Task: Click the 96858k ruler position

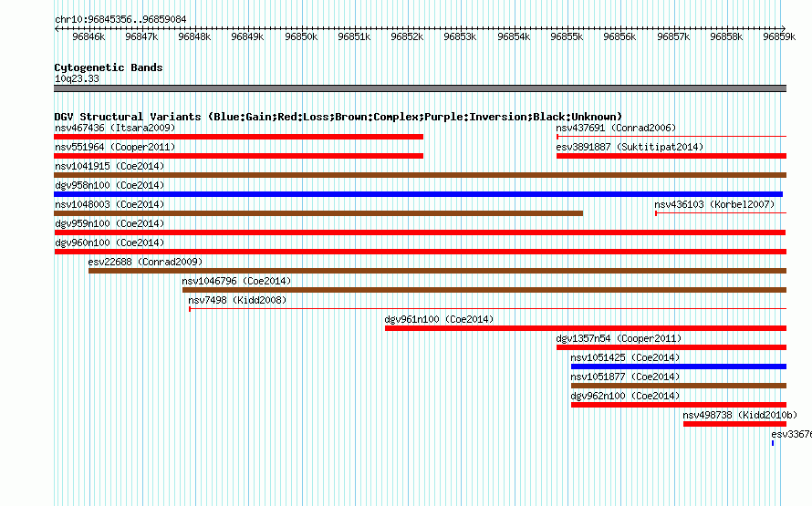Action: point(726,36)
